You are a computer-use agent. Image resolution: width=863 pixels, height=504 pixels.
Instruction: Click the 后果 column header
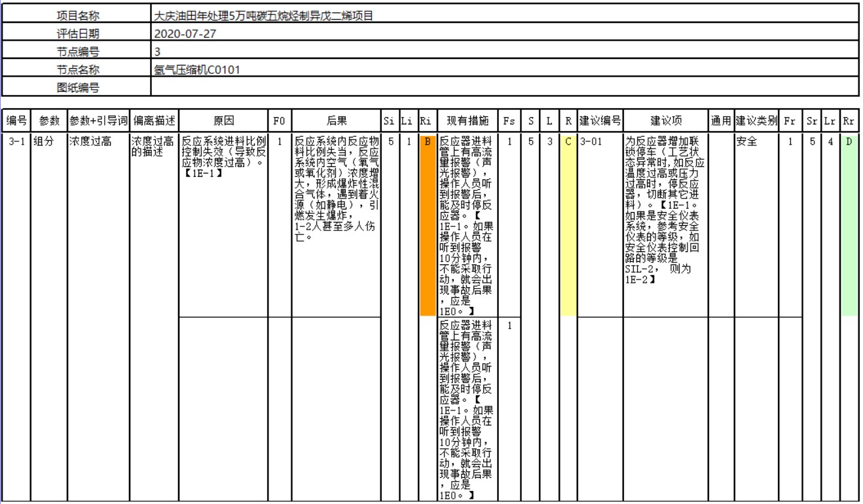click(x=337, y=121)
